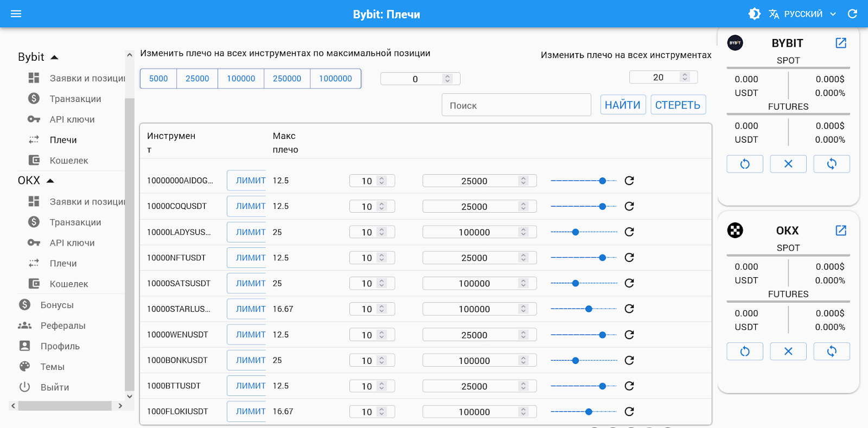Click max position stepper for 10000WENUSDT row
The width and height of the screenshot is (868, 428).
(524, 335)
